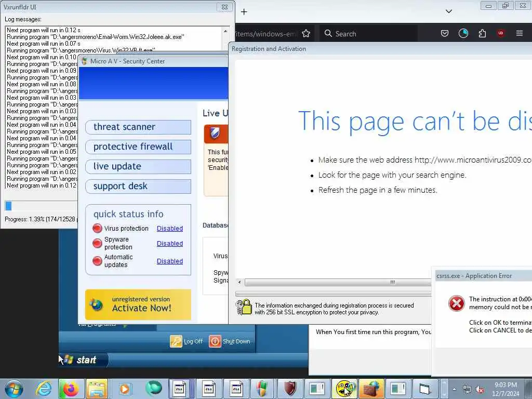The width and height of the screenshot is (532, 399).
Task: Click red status dot for Spyware protection
Action: (97, 243)
